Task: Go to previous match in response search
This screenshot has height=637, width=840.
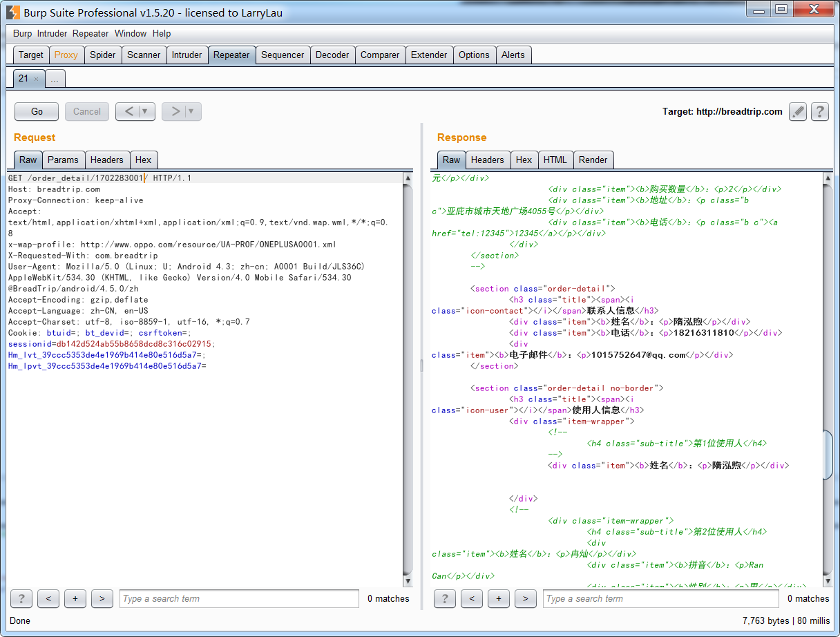Action: click(472, 598)
